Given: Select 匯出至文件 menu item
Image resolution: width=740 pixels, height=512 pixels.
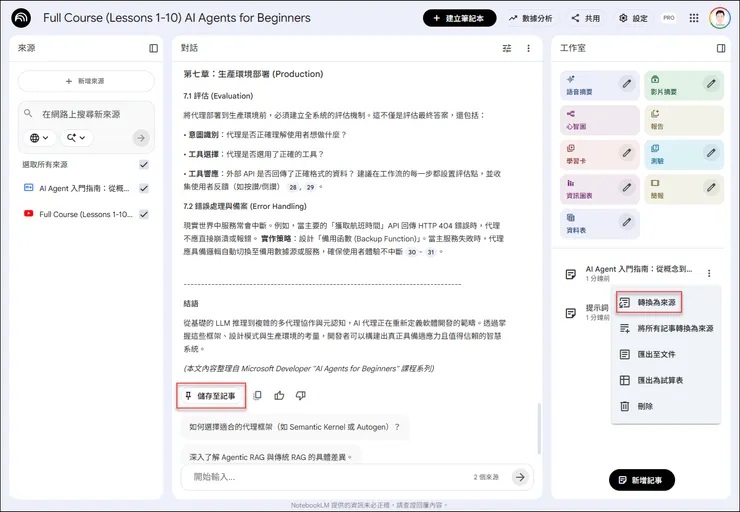Looking at the screenshot, I should click(x=666, y=354).
